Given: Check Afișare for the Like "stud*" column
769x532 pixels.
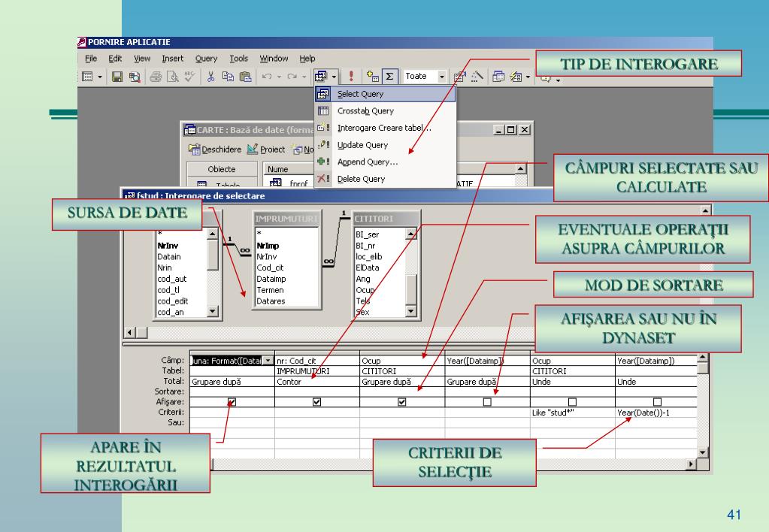Looking at the screenshot, I should [572, 402].
